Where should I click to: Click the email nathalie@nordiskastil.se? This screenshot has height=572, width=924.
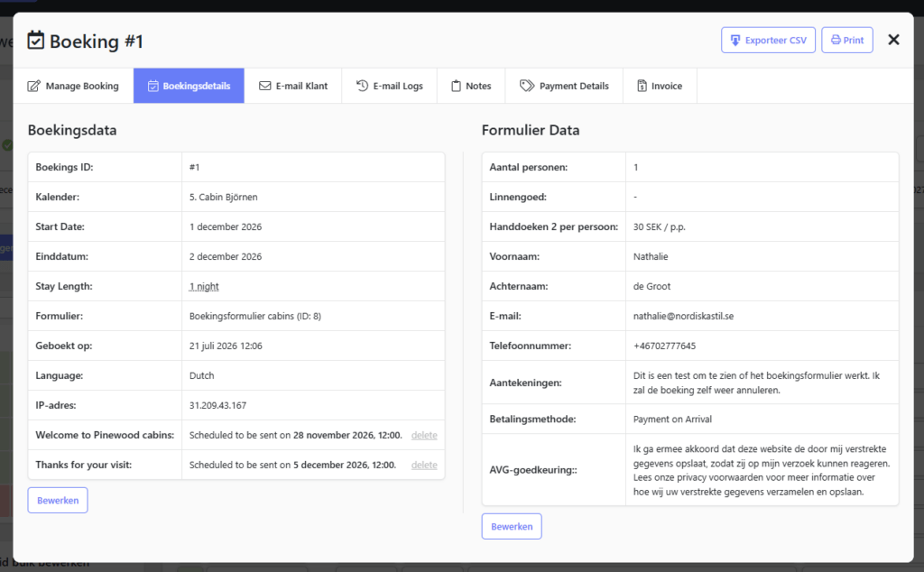[x=684, y=317]
